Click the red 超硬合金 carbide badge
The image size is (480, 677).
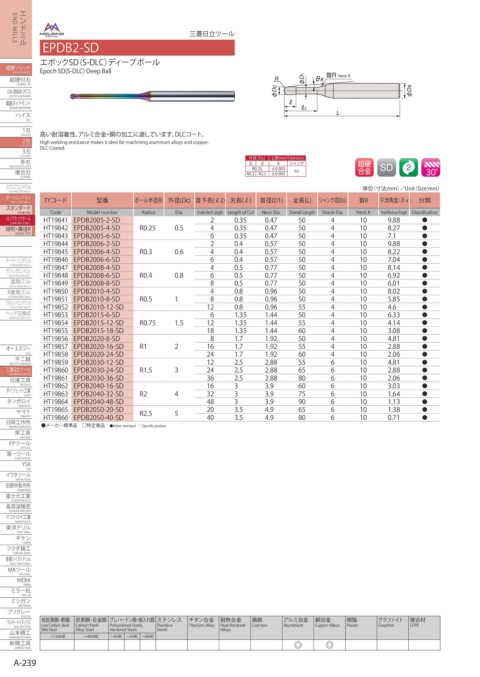[x=364, y=168]
